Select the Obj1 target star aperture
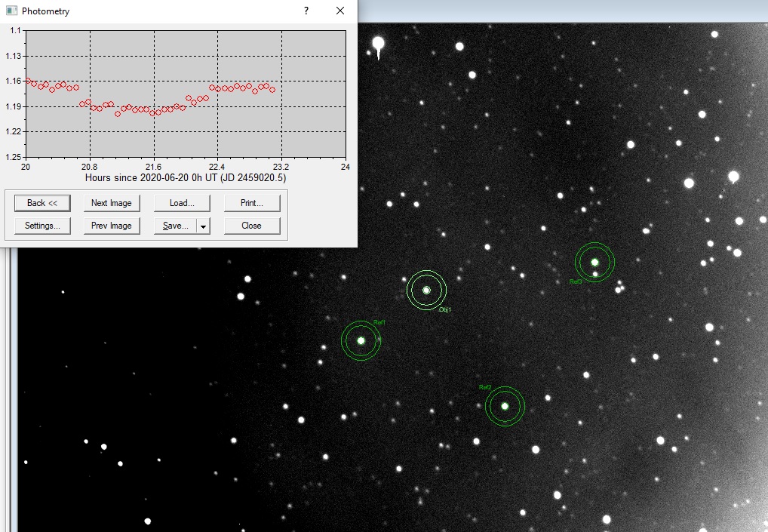Screen dimensions: 768x532 pyautogui.click(x=426, y=291)
